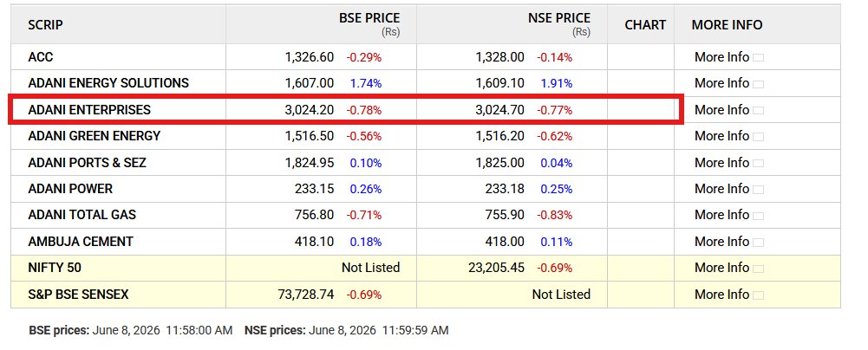868x350 pixels.
Task: Click BSE price 1,516.50
Action: (310, 135)
